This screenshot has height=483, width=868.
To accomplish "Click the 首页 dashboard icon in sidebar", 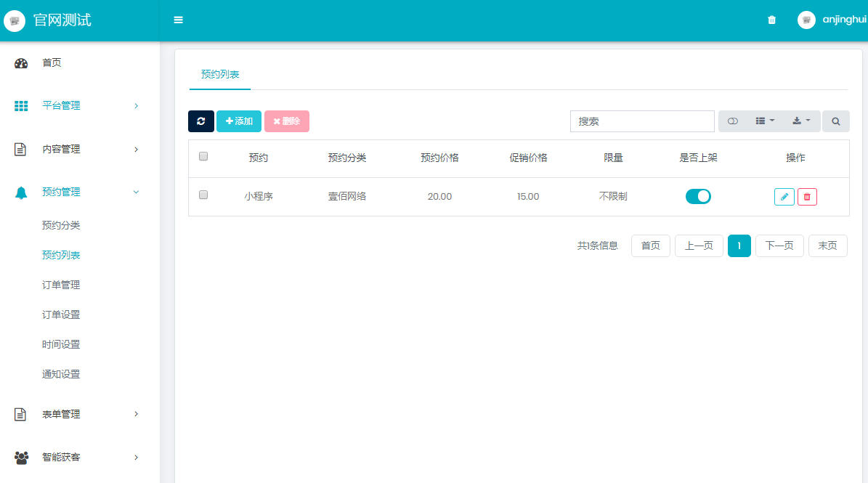I will point(21,63).
